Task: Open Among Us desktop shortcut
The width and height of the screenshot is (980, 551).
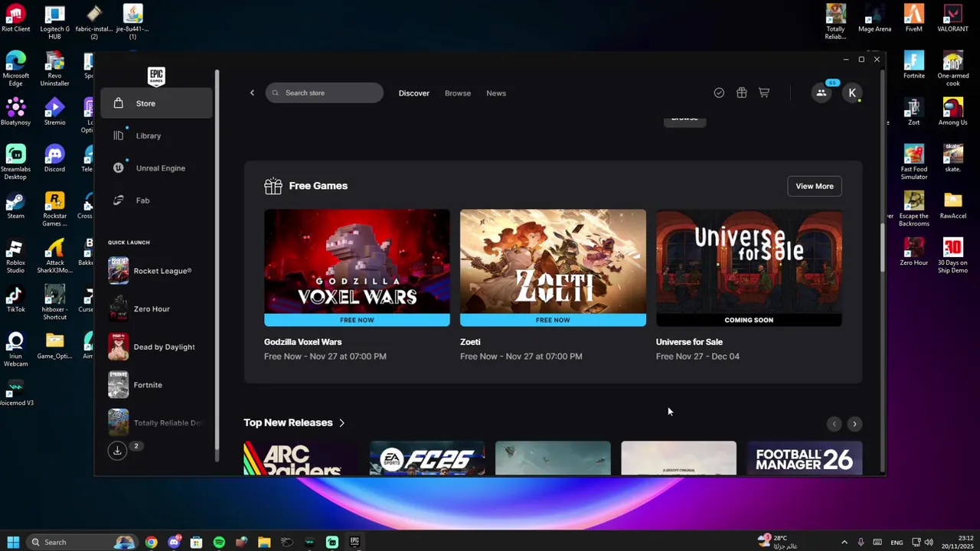Action: pyautogui.click(x=952, y=112)
